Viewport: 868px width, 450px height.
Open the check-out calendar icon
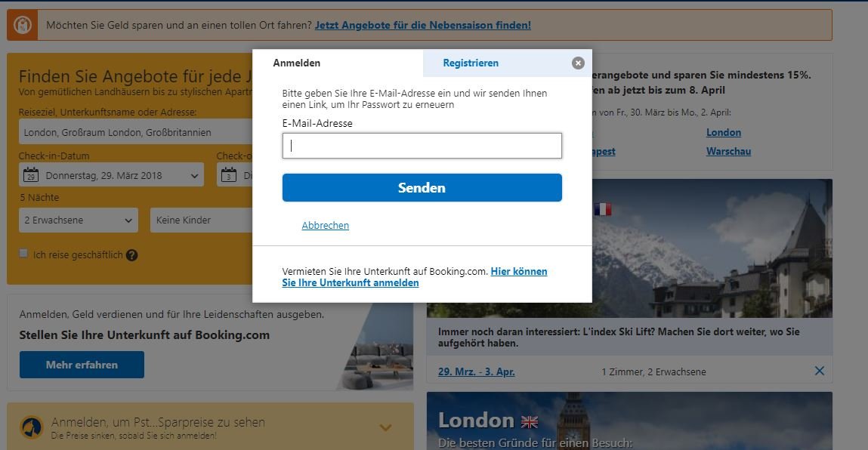click(x=229, y=174)
